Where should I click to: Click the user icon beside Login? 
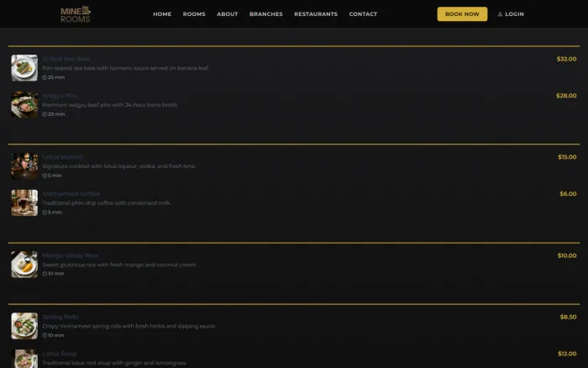pyautogui.click(x=500, y=14)
